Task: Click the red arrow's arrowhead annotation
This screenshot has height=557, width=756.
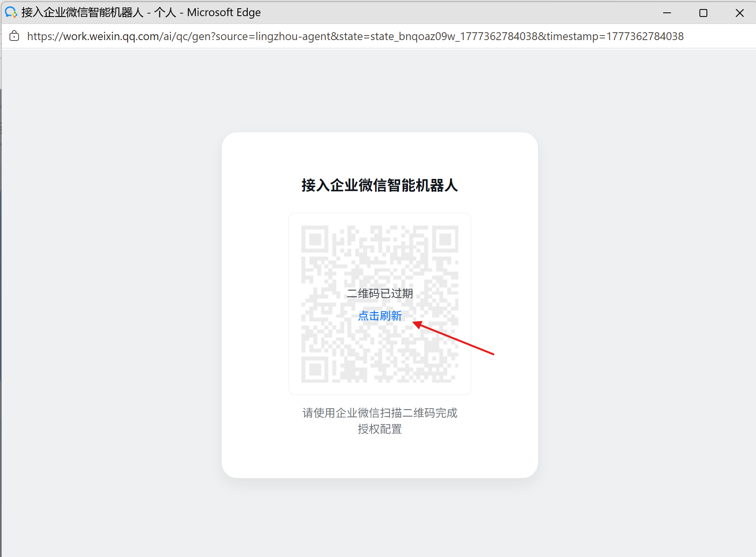Action: [418, 325]
